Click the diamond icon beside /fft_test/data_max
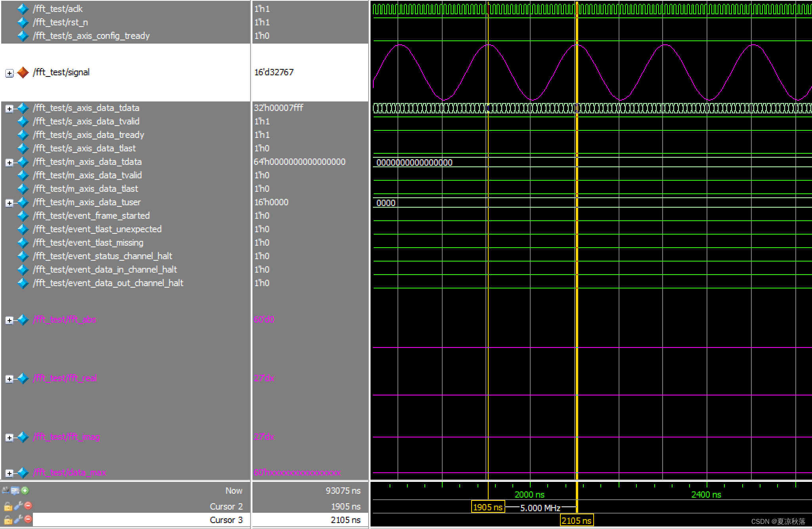 [x=23, y=472]
